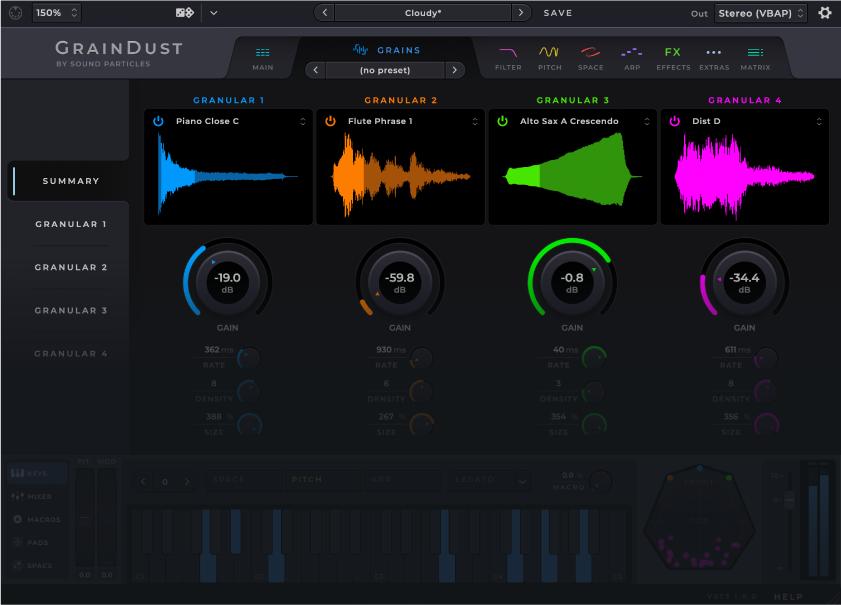Toggle Granular 2 power button
This screenshot has height=605, width=841.
(330, 121)
